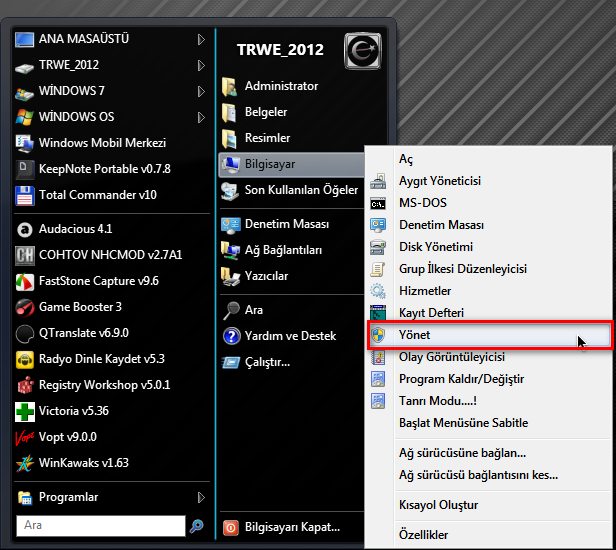
Task: Launch Total Commander v10 floppy icon
Action: 24,196
